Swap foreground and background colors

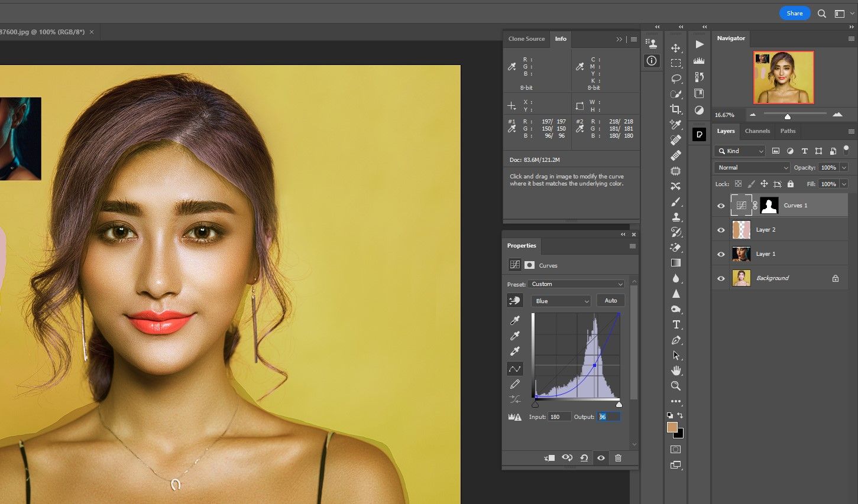click(680, 416)
